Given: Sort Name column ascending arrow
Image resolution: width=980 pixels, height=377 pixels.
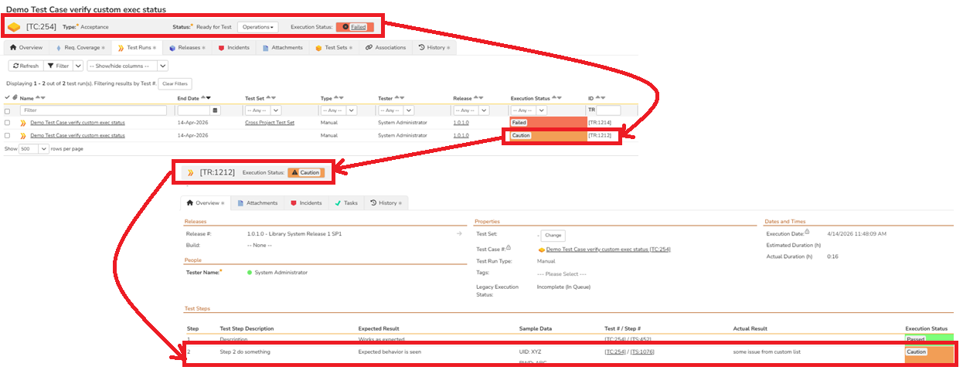Looking at the screenshot, I should coord(36,98).
